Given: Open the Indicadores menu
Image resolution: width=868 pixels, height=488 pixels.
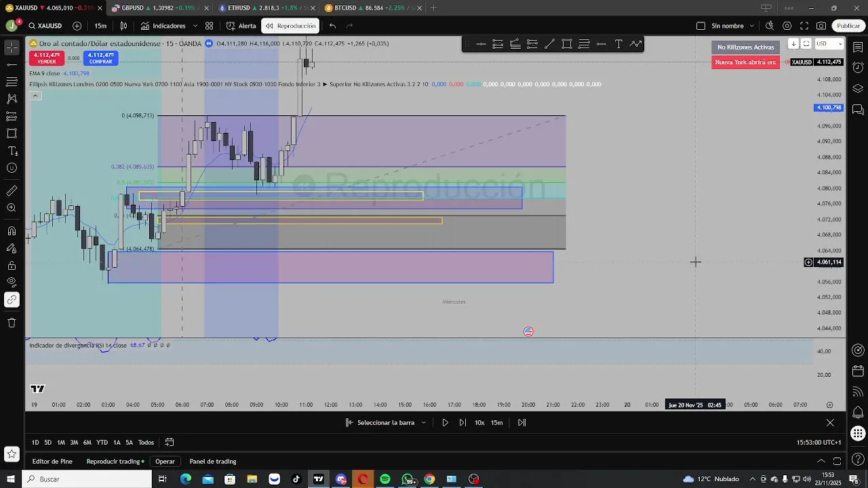Looking at the screenshot, I should click(163, 26).
